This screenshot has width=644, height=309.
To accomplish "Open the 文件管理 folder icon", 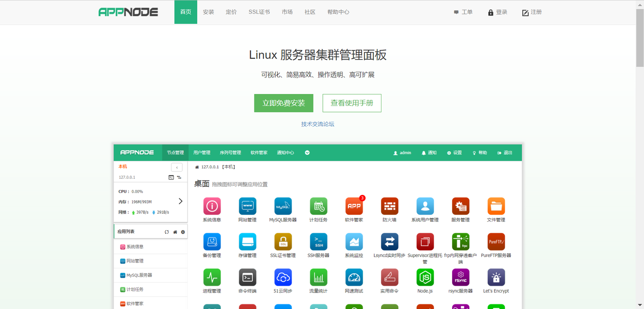I will 496,206.
